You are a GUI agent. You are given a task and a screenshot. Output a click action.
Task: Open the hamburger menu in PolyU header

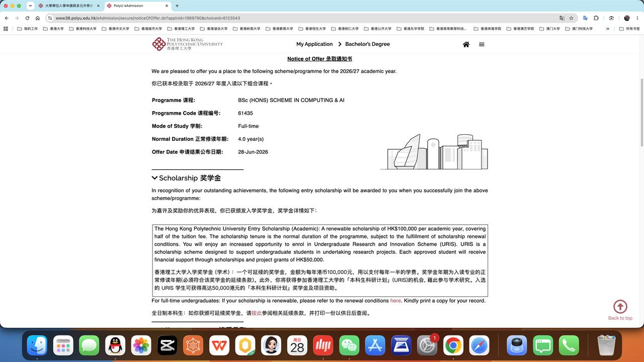tap(481, 44)
